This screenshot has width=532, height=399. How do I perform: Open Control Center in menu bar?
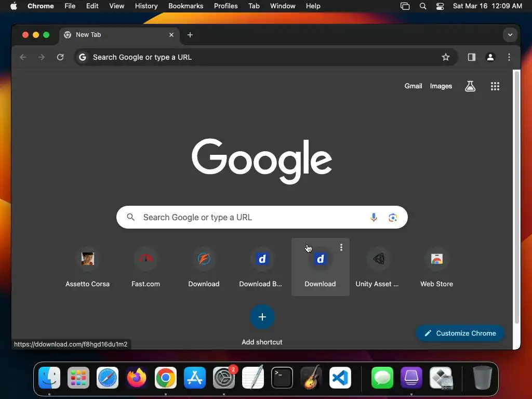pos(440,6)
